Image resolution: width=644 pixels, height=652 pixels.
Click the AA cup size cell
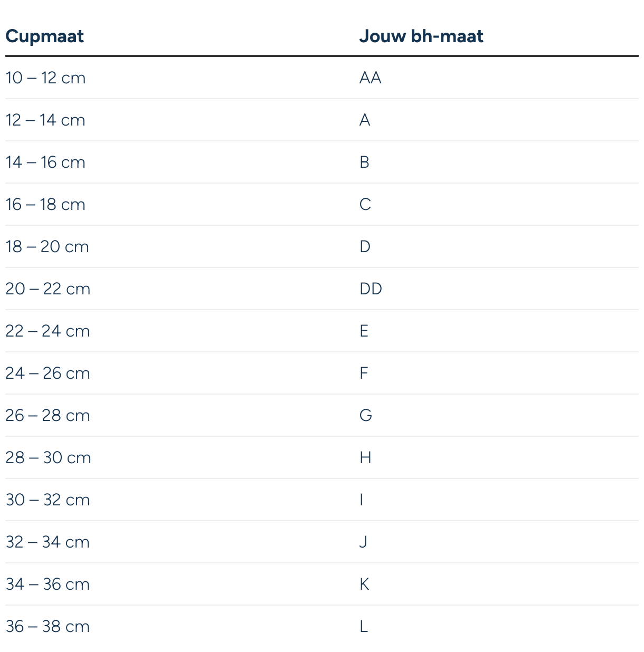(370, 78)
